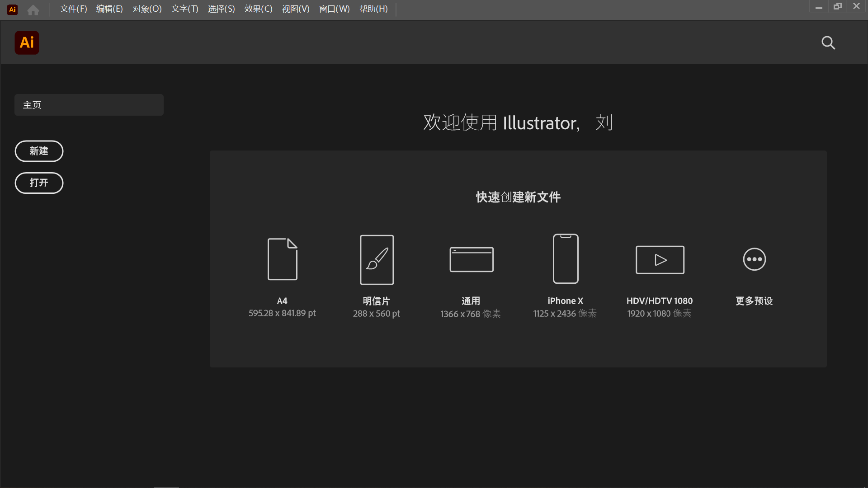Click the 1920 x 1080 像素 size text
This screenshot has width=868, height=488.
click(x=659, y=314)
